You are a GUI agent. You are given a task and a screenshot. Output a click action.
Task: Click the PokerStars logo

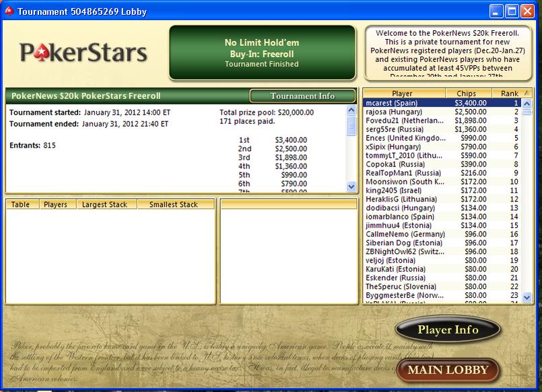pyautogui.click(x=83, y=53)
